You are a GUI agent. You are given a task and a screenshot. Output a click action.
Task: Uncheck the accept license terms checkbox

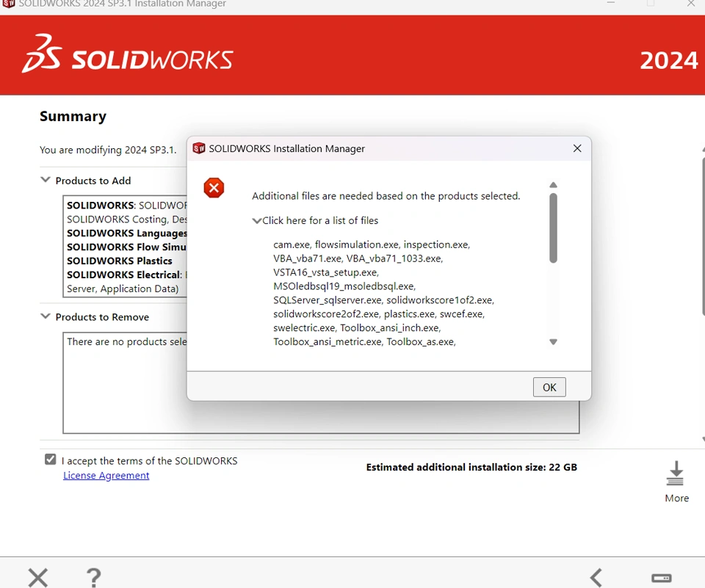tap(51, 460)
